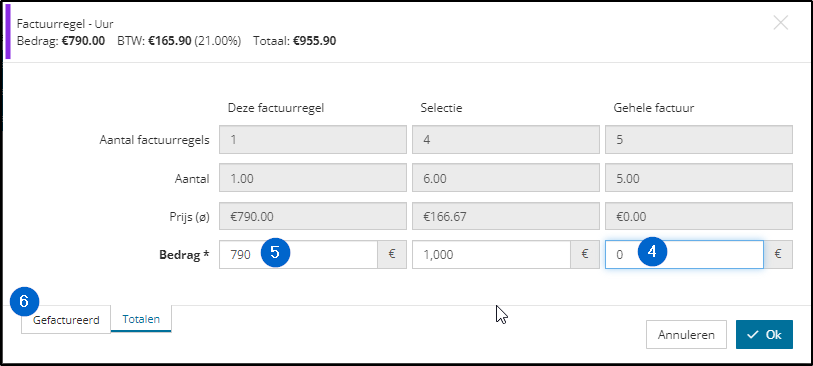813x366 pixels.
Task: Click Aantal factuurregels field showing 5
Action: pos(699,139)
